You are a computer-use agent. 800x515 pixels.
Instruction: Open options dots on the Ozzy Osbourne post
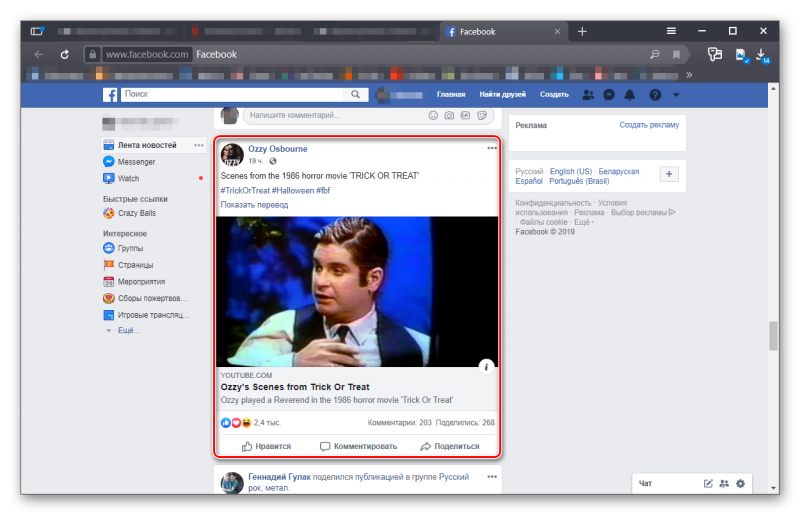click(492, 148)
